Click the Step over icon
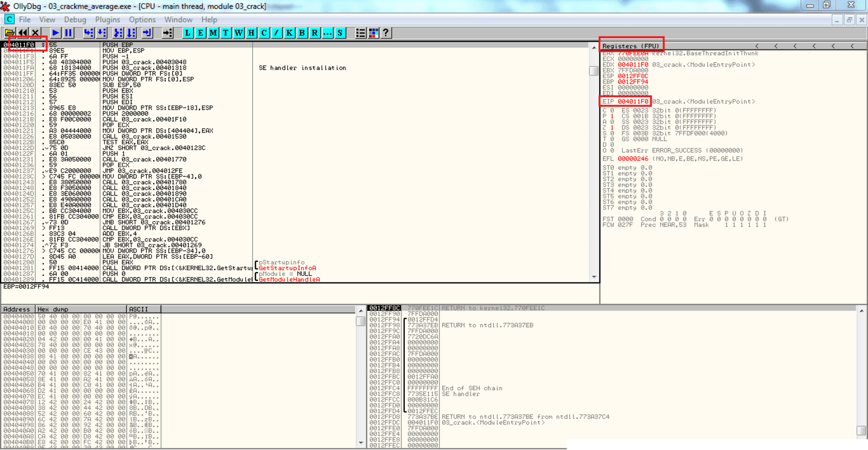This screenshot has height=450, width=868. [x=102, y=33]
